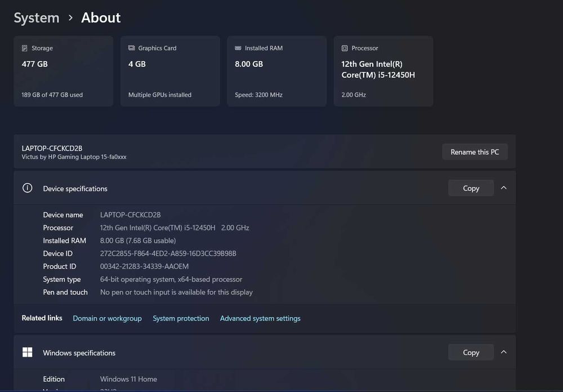Click the Storage card icon
The width and height of the screenshot is (563, 392).
pyautogui.click(x=24, y=48)
